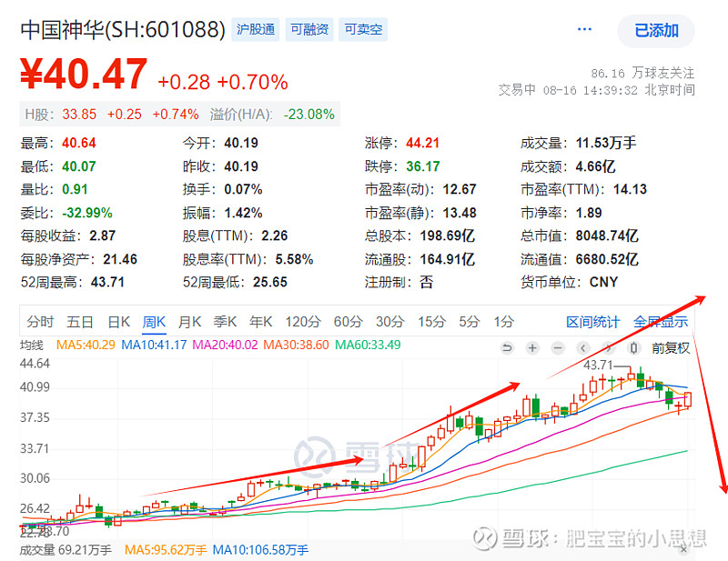Screen dimensions: 728x561
Task: Zoom out chart with the minus icon
Action: 558,347
